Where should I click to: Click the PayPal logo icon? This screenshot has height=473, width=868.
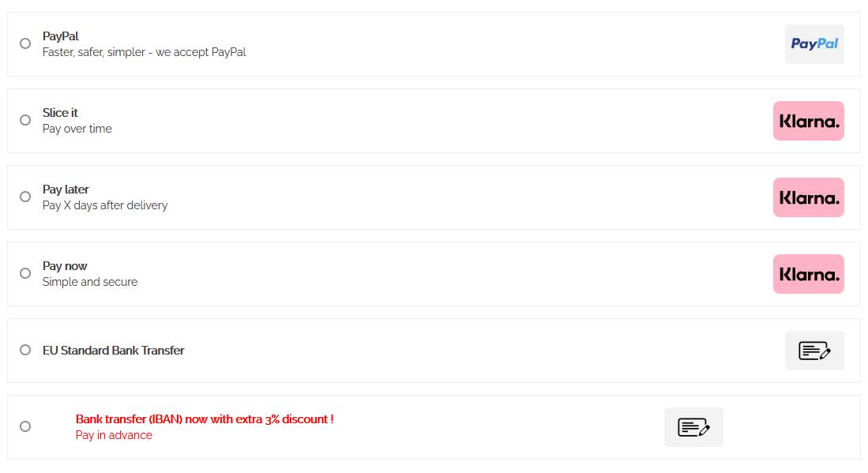[x=814, y=44]
